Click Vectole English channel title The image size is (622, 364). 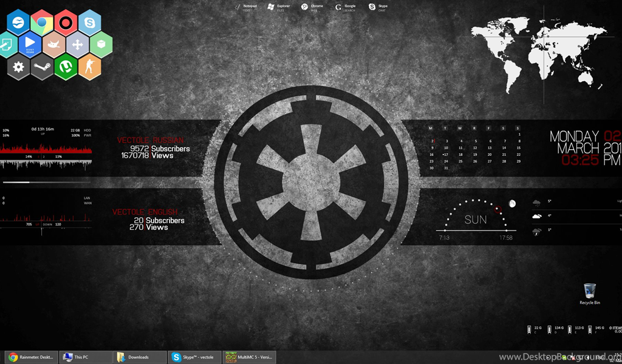pos(145,212)
